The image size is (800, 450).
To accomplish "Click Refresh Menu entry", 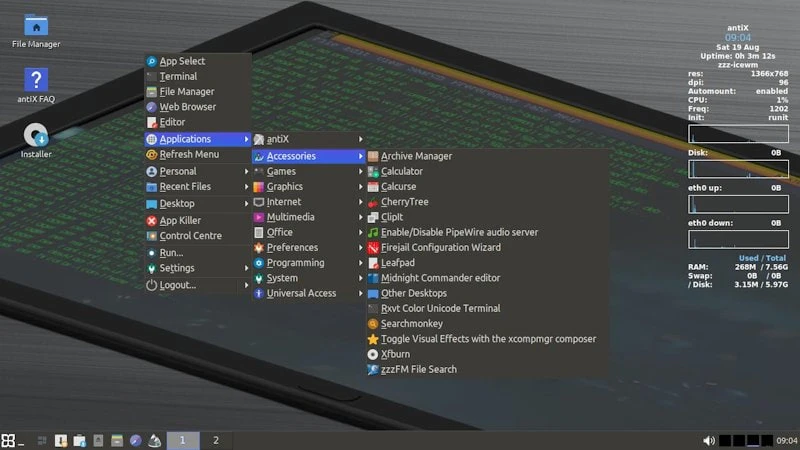I will 198,154.
